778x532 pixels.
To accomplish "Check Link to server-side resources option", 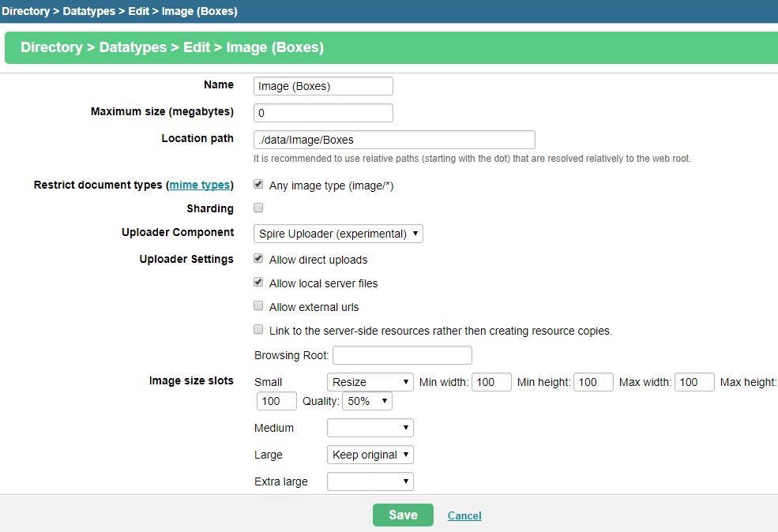I will [258, 330].
